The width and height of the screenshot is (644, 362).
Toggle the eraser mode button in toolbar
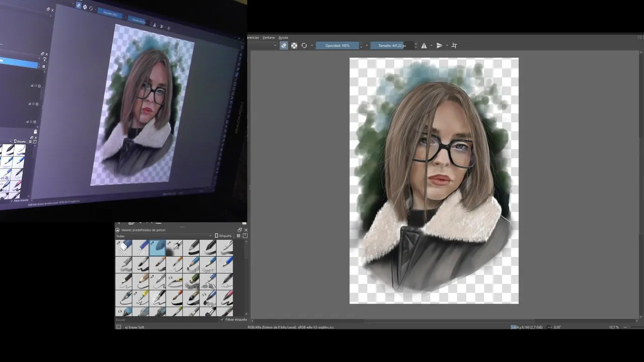pos(284,45)
